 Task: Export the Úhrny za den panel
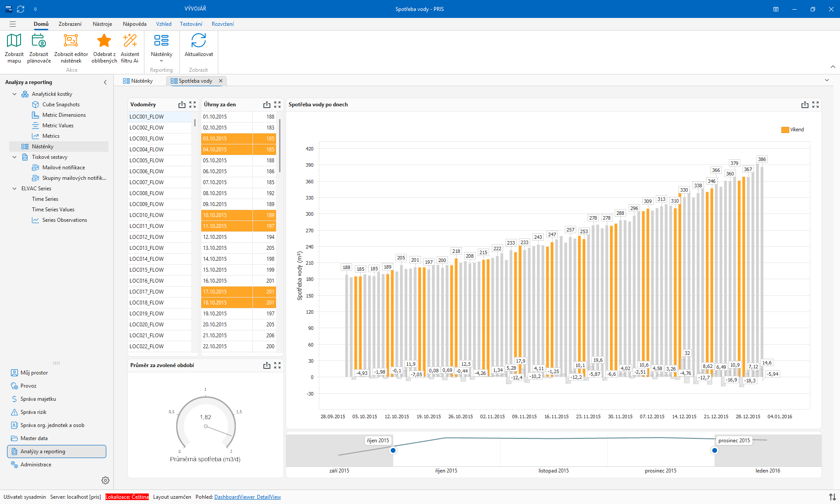(267, 105)
